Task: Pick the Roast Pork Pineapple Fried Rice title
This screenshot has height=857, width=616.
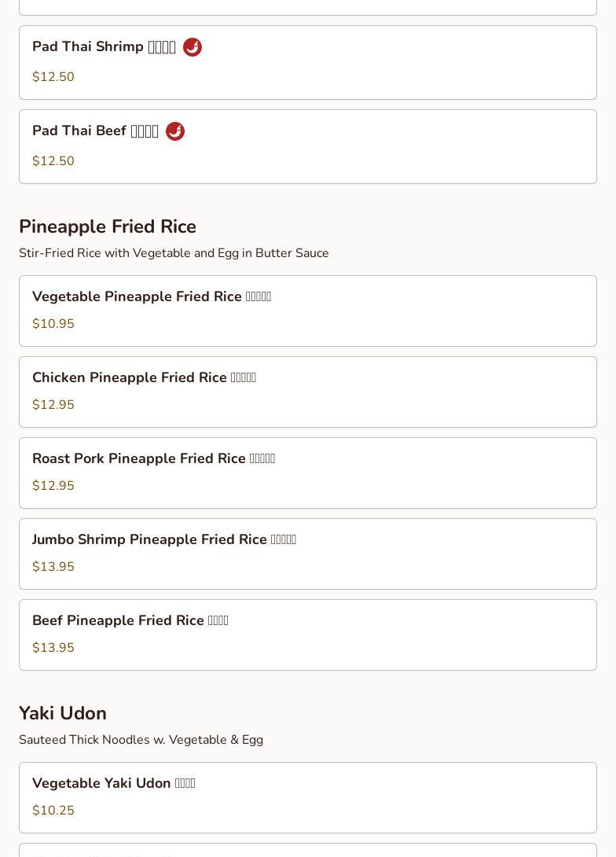Action: pyautogui.click(x=153, y=458)
